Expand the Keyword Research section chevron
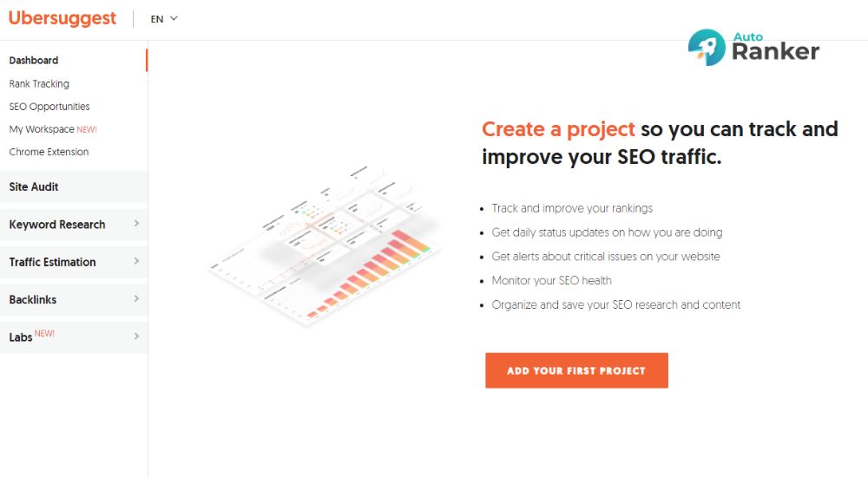This screenshot has height=477, width=868. 136,224
